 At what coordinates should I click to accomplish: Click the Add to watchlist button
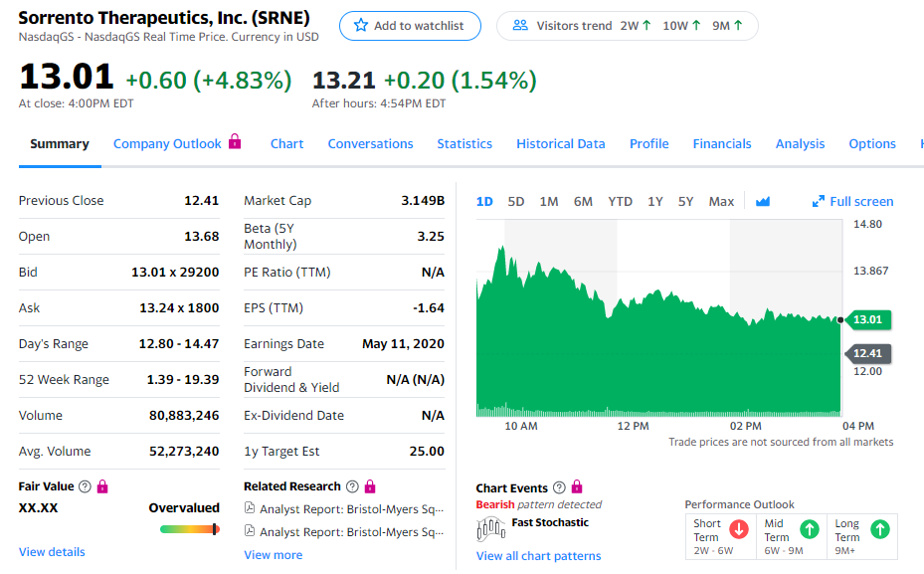[410, 26]
